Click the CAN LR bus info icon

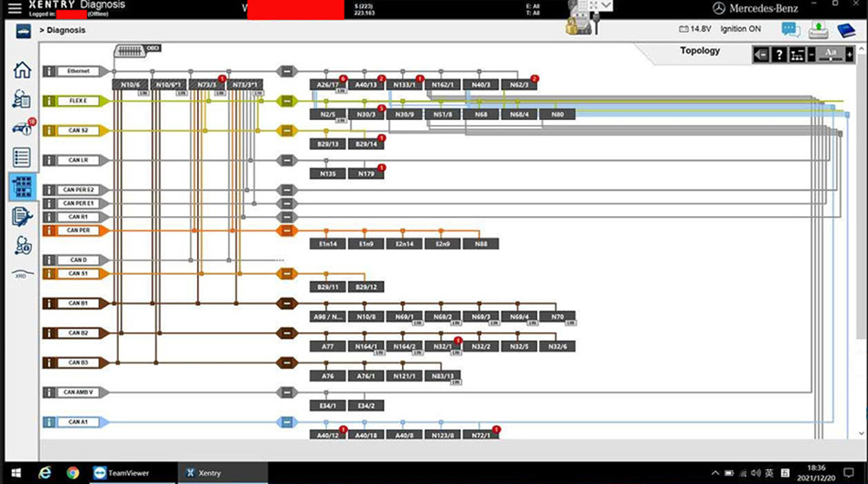[49, 160]
